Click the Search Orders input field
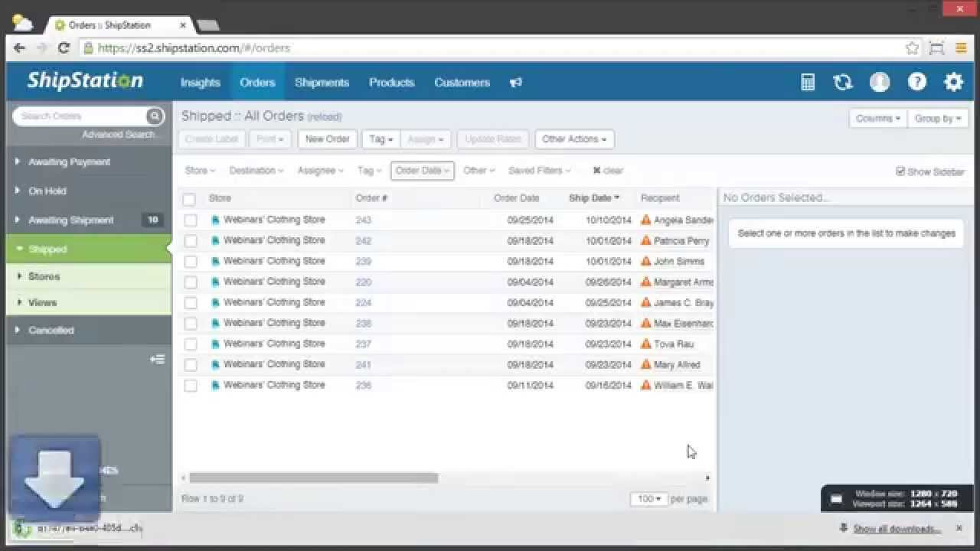 pyautogui.click(x=81, y=116)
